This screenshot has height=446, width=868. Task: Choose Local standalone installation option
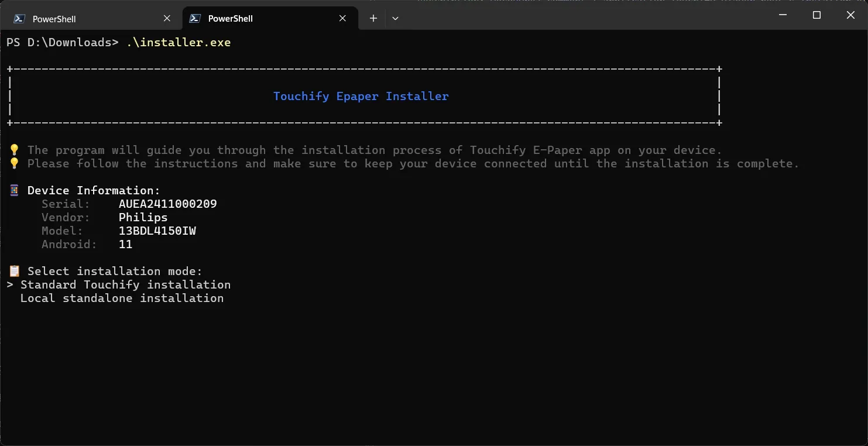(122, 299)
